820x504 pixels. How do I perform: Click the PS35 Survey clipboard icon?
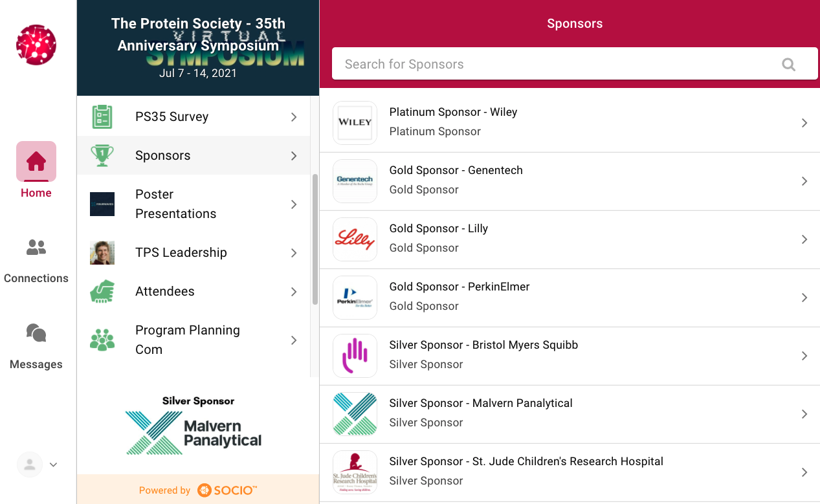pyautogui.click(x=102, y=116)
